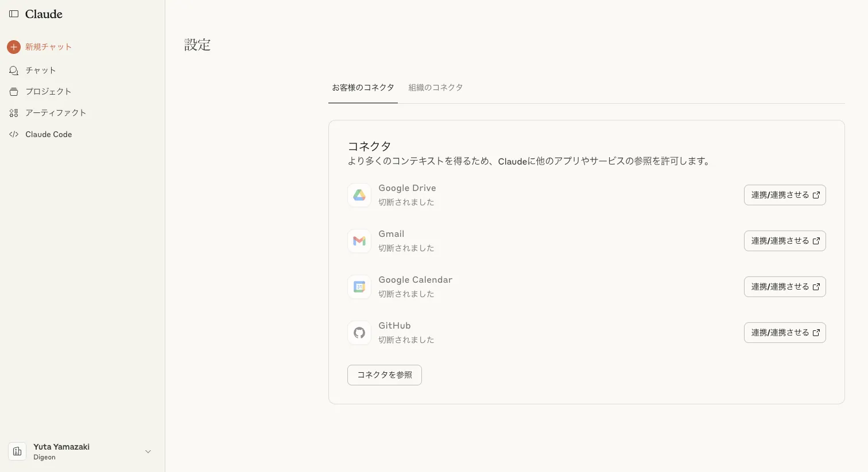Open the プロジェクト projects icon
Screen dimensions: 868x472
point(14,92)
